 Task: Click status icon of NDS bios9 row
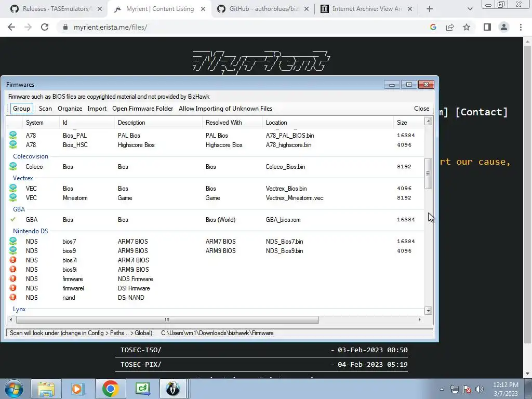click(x=13, y=250)
